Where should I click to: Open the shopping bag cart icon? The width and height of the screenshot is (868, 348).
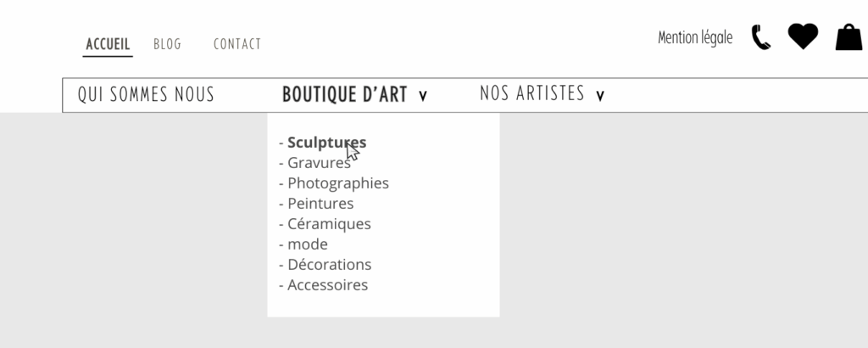point(849,37)
